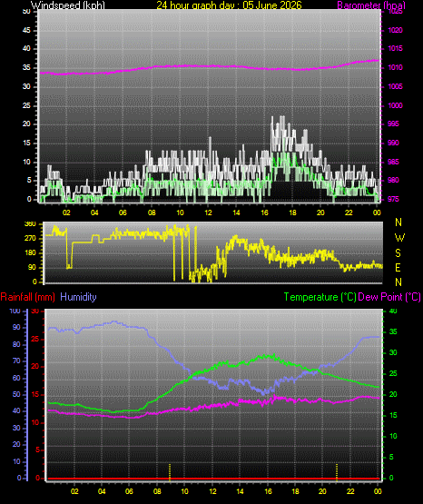Click the Barometer (hpa) axis title
The image size is (423, 504).
[x=371, y=5]
